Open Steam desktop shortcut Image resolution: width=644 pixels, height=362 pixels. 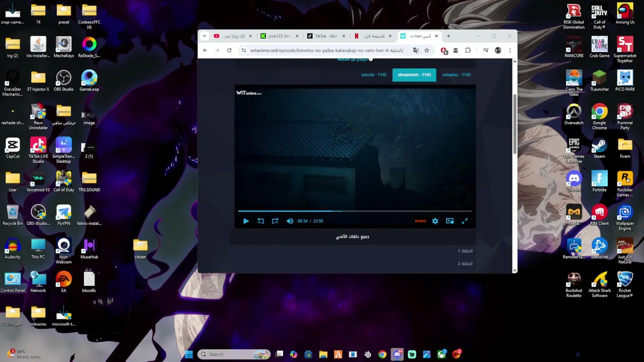[x=599, y=148]
